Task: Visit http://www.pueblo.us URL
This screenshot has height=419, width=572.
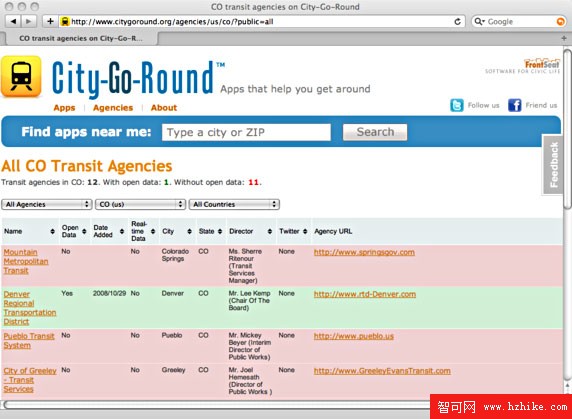Action: coord(354,336)
